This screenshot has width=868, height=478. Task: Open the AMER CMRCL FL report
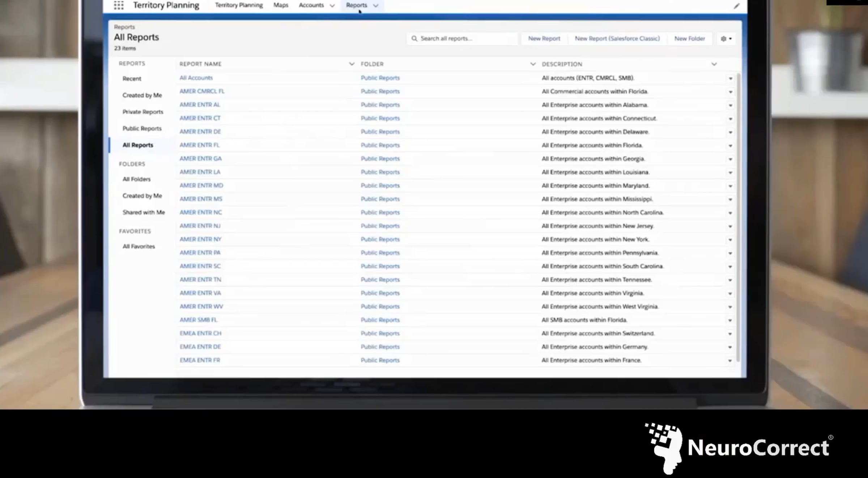(x=202, y=91)
